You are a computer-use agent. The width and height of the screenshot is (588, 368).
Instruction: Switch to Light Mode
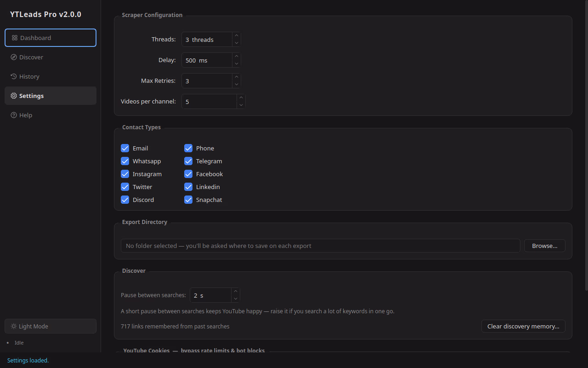(x=51, y=326)
